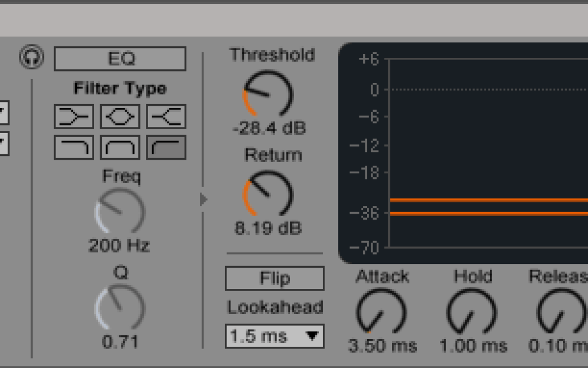Image resolution: width=588 pixels, height=368 pixels.
Task: Select the high shelf filter type
Action: 166,117
